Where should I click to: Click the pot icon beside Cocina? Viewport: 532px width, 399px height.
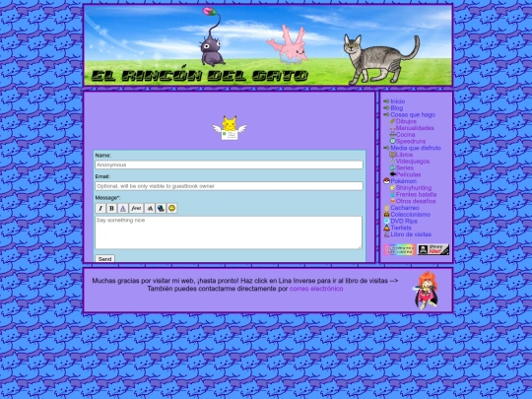392,134
